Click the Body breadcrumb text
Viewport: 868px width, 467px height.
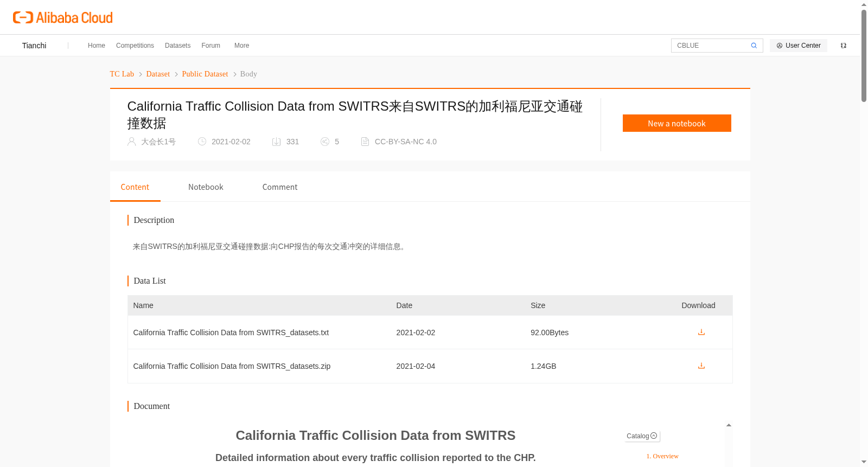tap(248, 74)
